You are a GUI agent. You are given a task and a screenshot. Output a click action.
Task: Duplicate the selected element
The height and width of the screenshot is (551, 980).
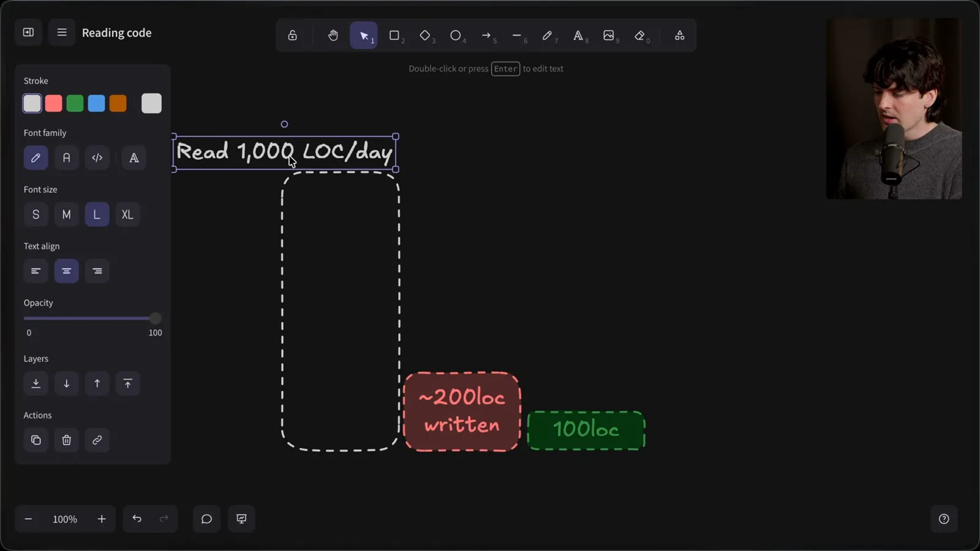[x=36, y=440]
